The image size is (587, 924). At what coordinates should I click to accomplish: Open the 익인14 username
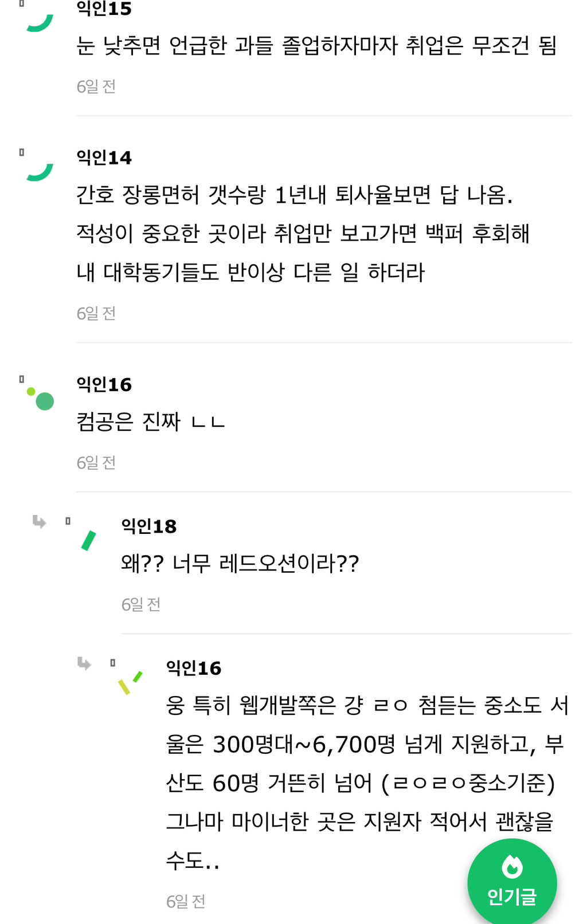[104, 158]
